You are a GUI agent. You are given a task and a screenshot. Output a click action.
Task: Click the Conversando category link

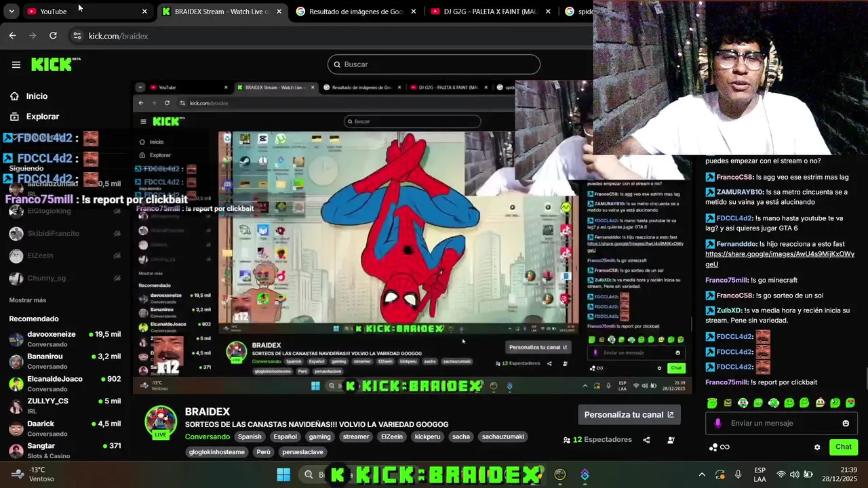tap(208, 437)
